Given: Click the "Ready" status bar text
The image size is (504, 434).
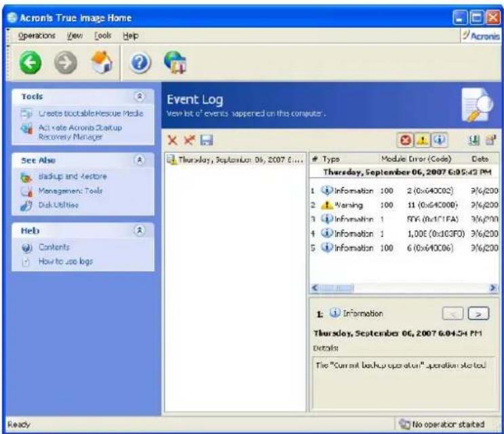Looking at the screenshot, I should point(18,425).
